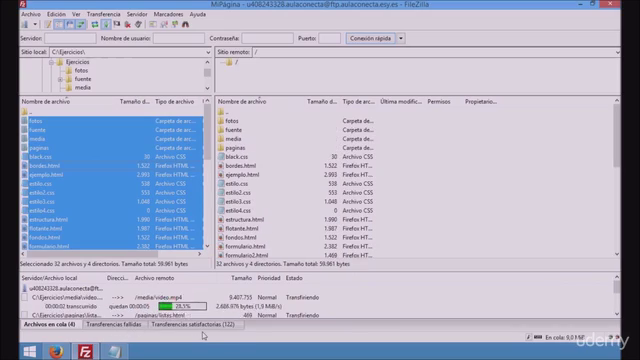Open the Site Manager icon

point(25,24)
